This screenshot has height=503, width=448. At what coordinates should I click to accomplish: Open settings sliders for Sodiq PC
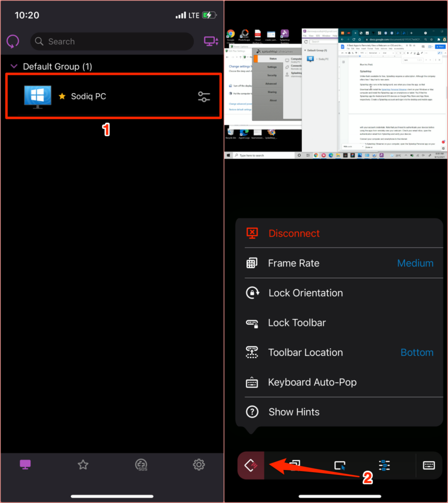coord(204,97)
